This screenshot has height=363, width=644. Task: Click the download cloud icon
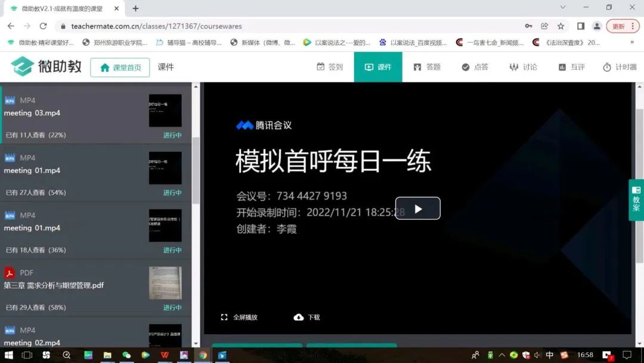[x=299, y=317]
